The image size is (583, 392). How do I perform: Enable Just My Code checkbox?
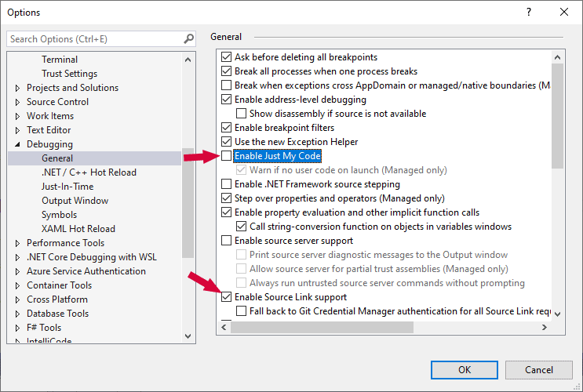coord(227,156)
